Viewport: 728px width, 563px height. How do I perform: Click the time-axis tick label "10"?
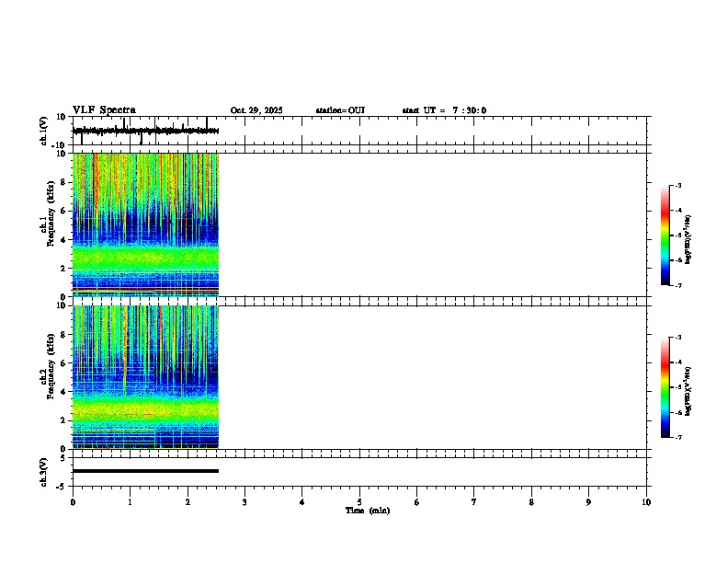click(x=646, y=502)
